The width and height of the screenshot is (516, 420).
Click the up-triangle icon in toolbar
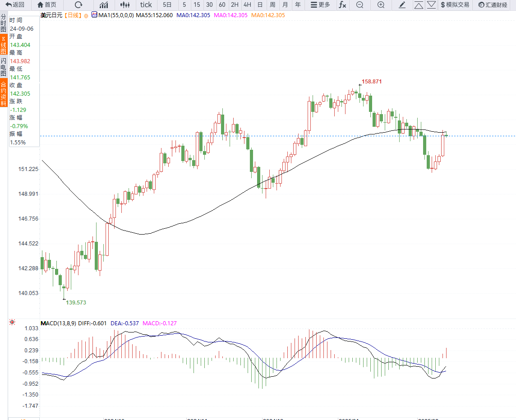pos(419,5)
